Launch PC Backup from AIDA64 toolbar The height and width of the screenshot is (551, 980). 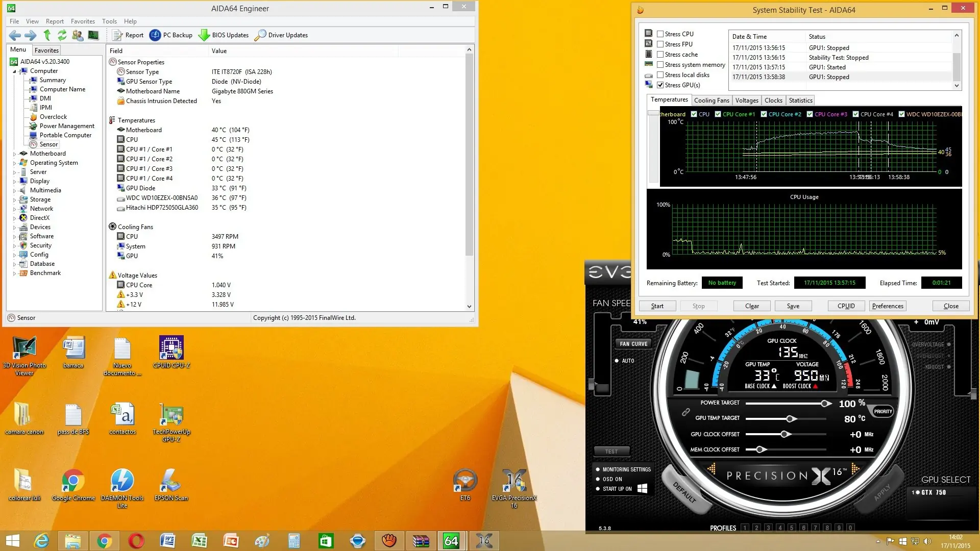pyautogui.click(x=171, y=35)
